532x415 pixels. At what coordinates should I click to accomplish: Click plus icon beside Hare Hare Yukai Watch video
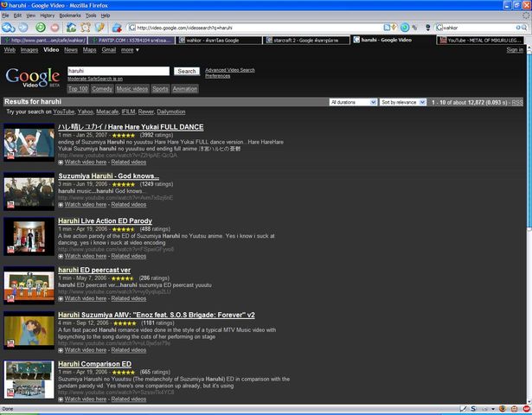pos(61,163)
